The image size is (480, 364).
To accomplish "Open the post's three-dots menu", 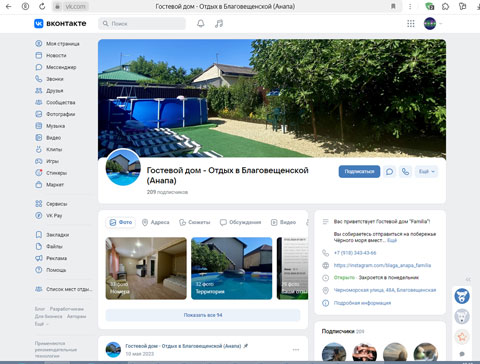I will (x=296, y=350).
